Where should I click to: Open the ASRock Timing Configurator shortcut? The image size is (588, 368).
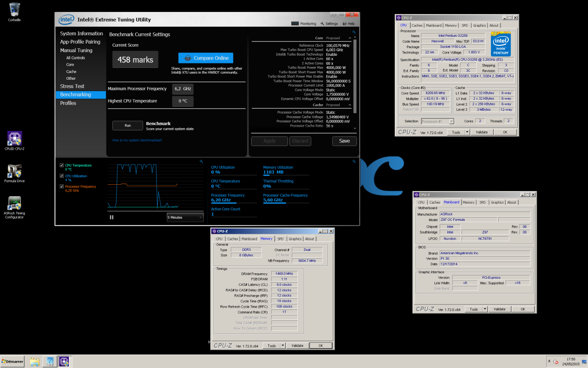14,208
